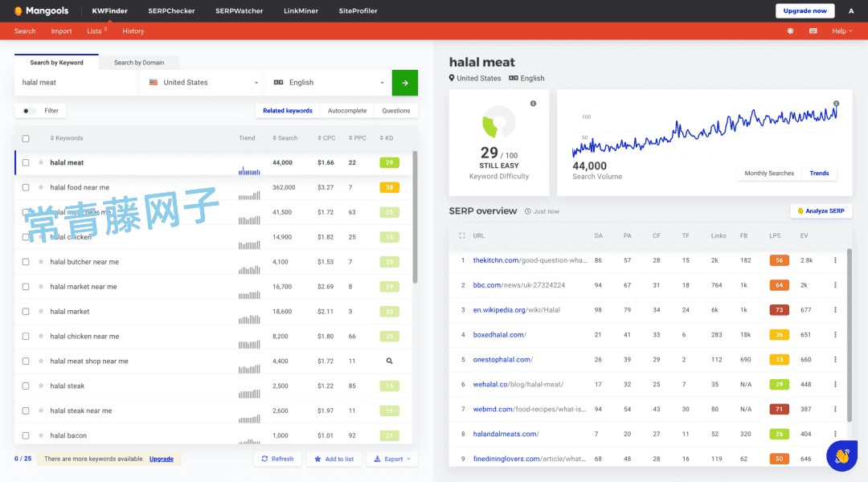Viewport: 868px width, 482px height.
Task: Star the halal meat shop near me keyword
Action: [41, 361]
